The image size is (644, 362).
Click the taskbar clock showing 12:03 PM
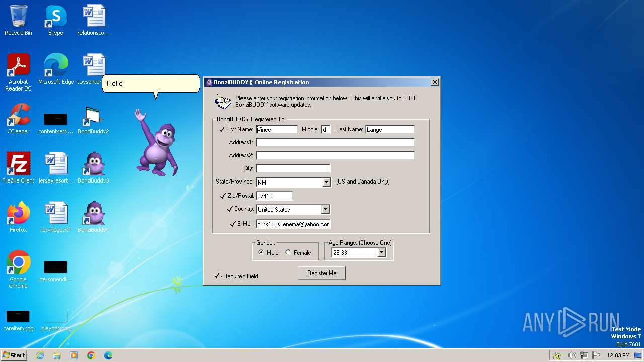(618, 355)
